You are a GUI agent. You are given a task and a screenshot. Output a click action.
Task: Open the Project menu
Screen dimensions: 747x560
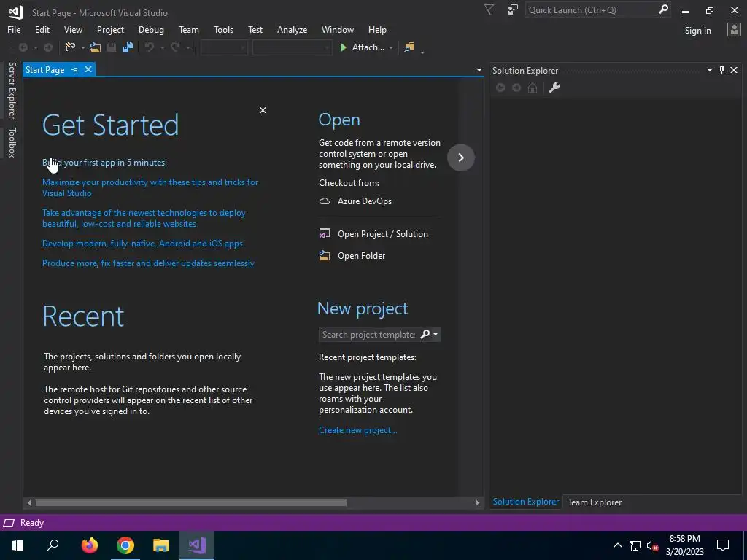point(110,29)
